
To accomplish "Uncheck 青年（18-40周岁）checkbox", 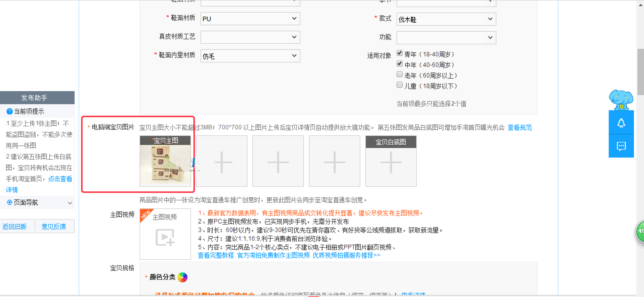I will [x=399, y=53].
